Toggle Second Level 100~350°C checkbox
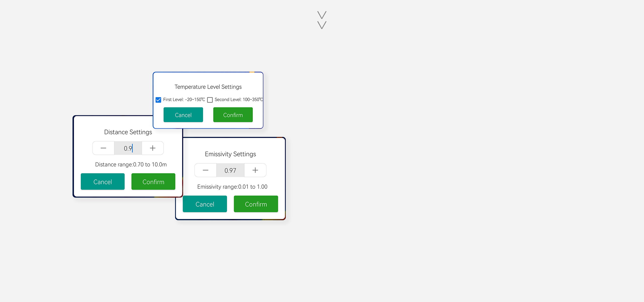The width and height of the screenshot is (644, 302). click(210, 99)
